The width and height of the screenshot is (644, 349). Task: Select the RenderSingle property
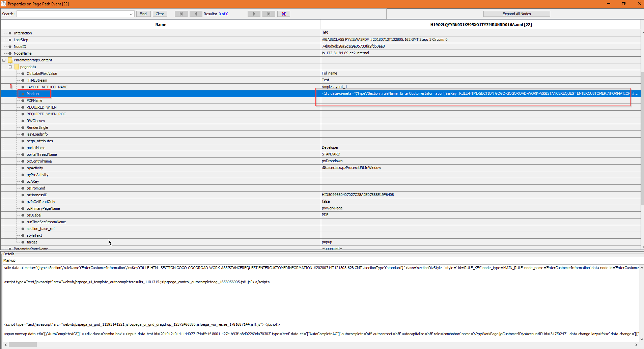click(37, 127)
